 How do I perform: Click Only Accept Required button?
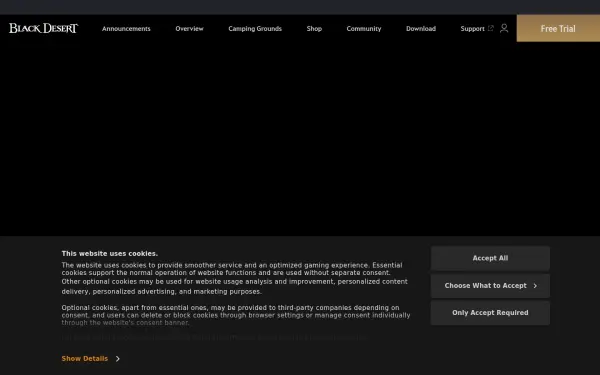coord(490,313)
